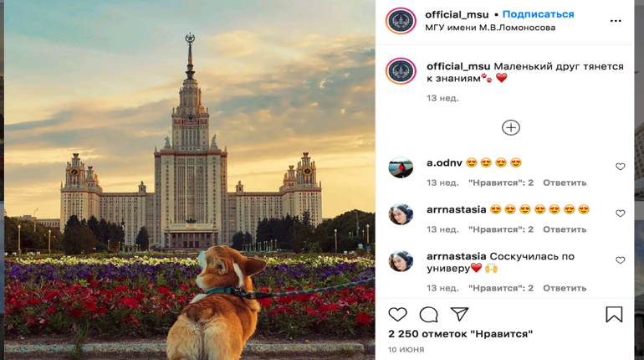
Task: View likes on a.odnv's comment
Action: click(501, 183)
